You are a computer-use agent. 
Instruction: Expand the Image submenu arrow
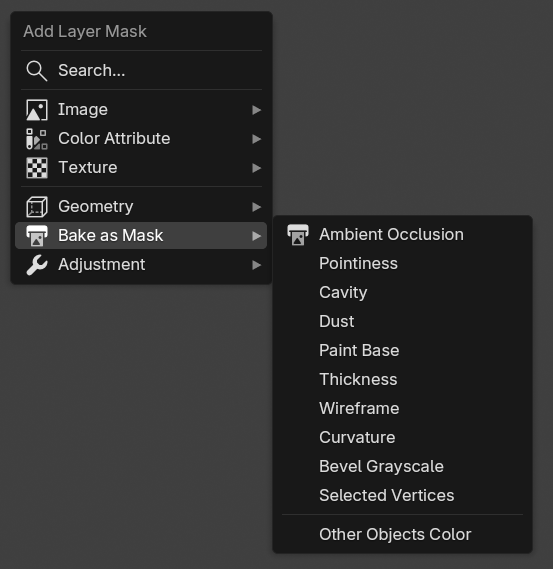(x=257, y=110)
